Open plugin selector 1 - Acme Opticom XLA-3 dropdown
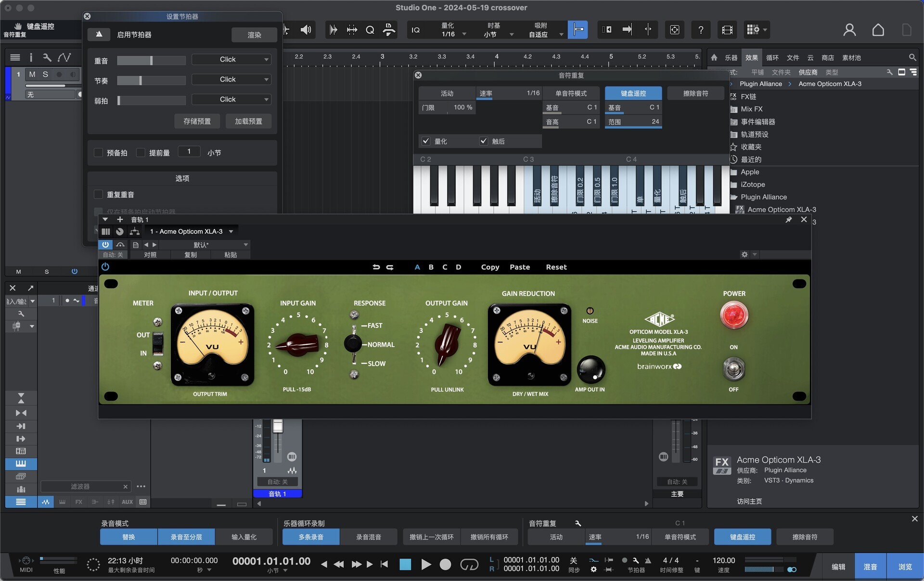The width and height of the screenshot is (924, 581). (x=192, y=232)
